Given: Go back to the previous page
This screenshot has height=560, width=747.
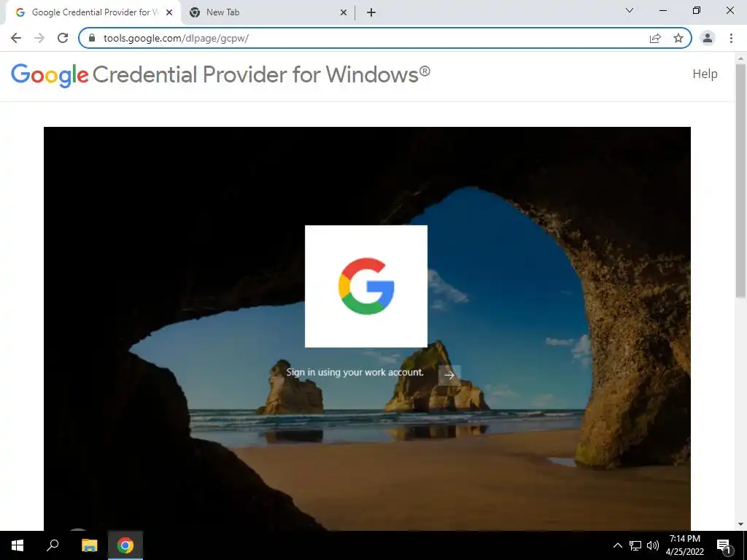Looking at the screenshot, I should pyautogui.click(x=16, y=38).
